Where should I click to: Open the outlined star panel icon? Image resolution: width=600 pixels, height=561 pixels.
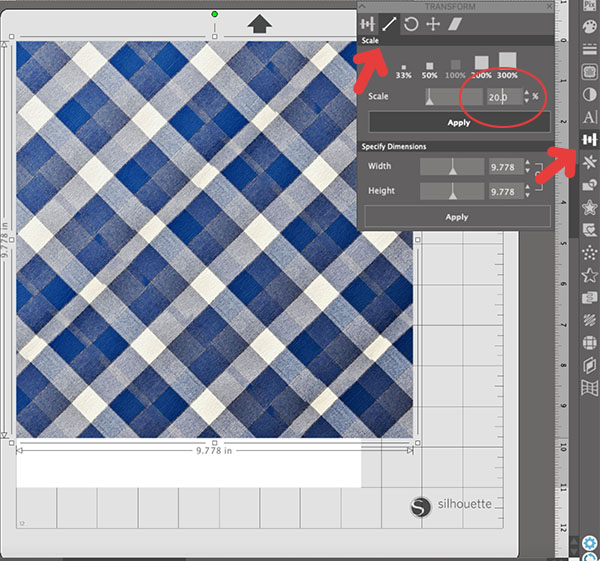589,275
